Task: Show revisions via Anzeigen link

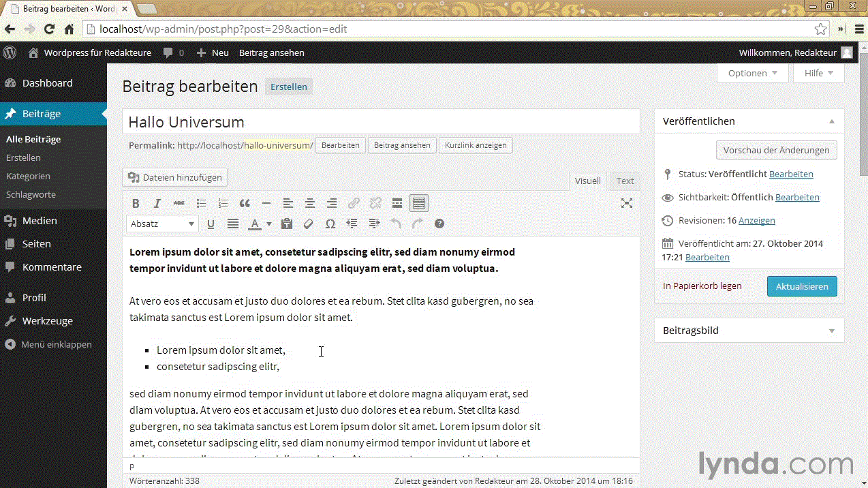Action: pos(757,220)
